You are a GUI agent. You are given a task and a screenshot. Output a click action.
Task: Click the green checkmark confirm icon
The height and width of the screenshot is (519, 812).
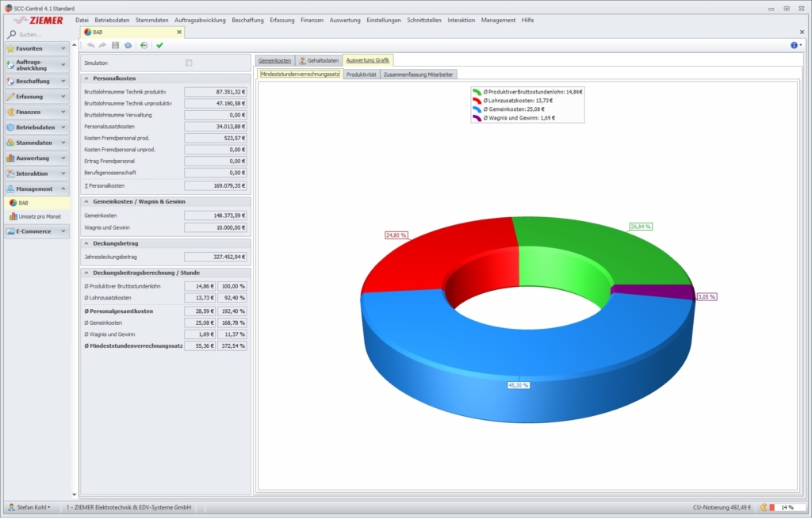point(159,45)
